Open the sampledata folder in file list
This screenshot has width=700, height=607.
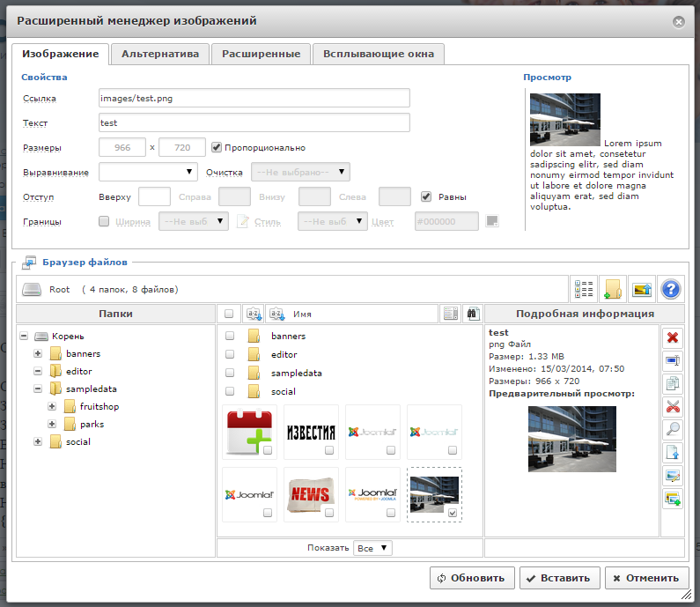coord(297,373)
